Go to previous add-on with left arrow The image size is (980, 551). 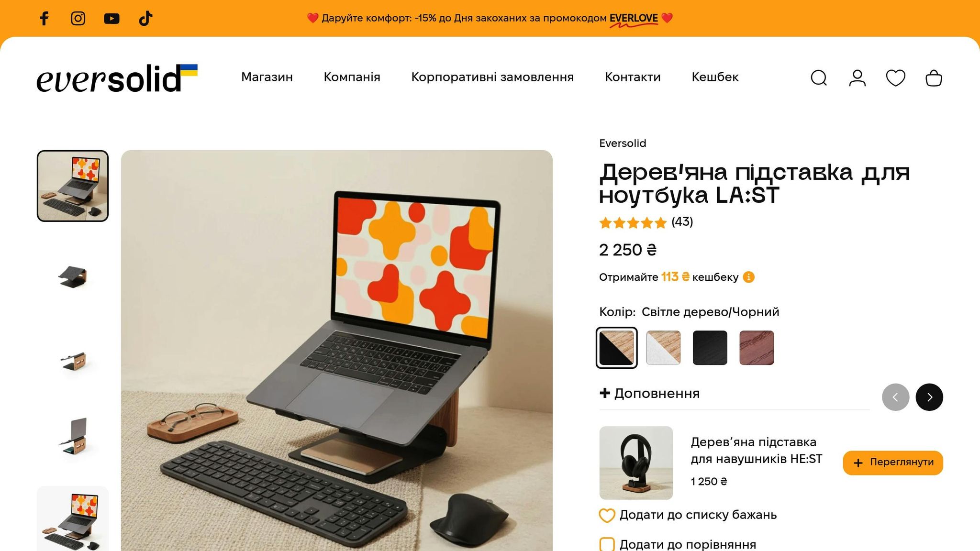click(895, 397)
